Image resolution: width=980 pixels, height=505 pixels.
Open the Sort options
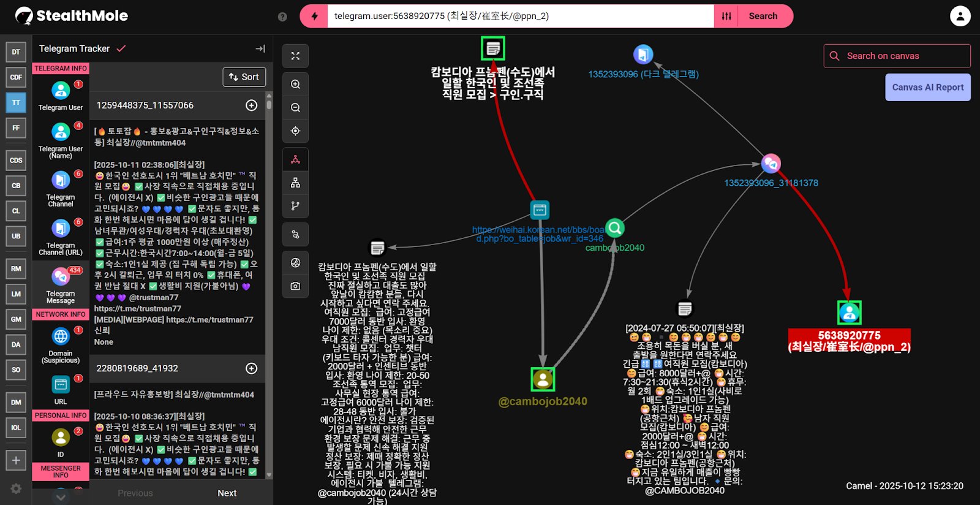coord(244,77)
